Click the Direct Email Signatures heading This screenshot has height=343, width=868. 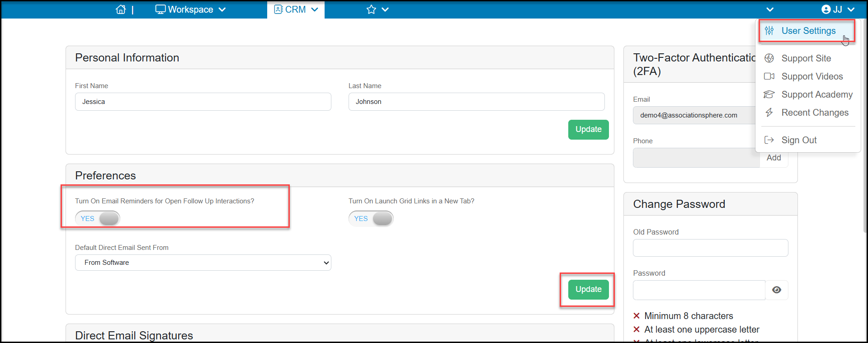134,336
